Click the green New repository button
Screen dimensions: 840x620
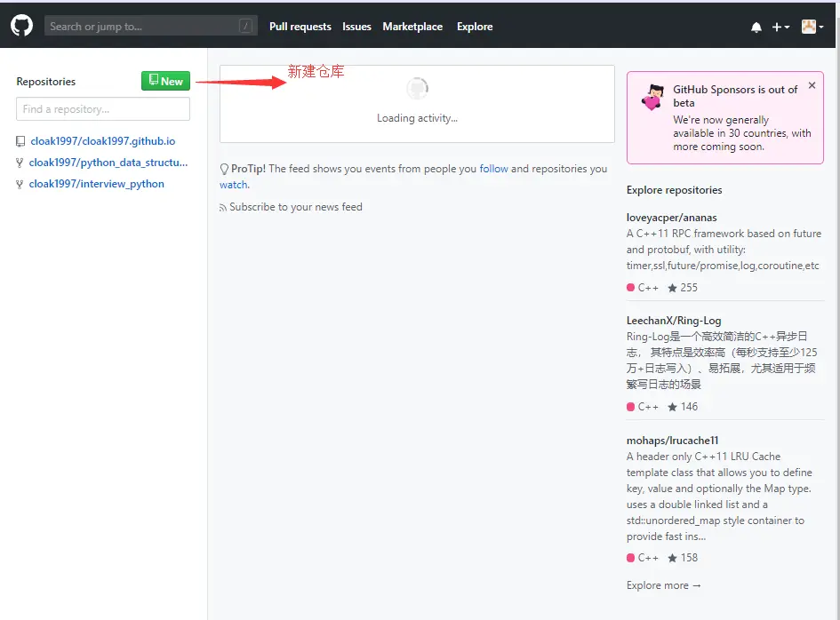(165, 81)
